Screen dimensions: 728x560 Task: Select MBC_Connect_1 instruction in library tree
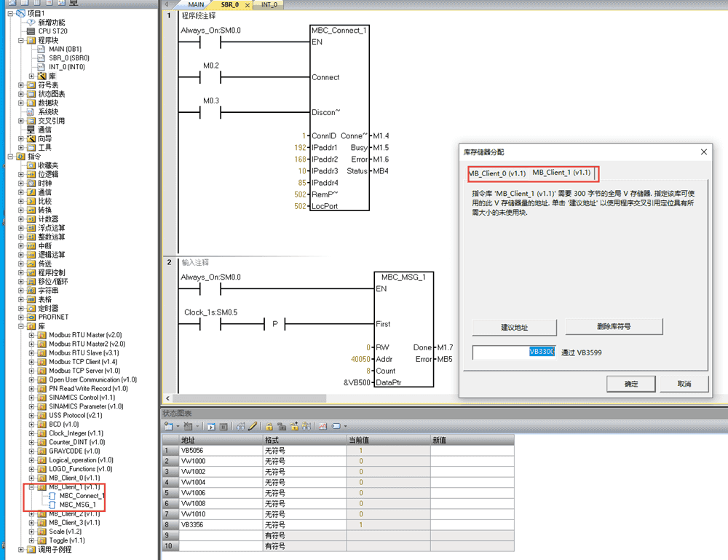(82, 496)
